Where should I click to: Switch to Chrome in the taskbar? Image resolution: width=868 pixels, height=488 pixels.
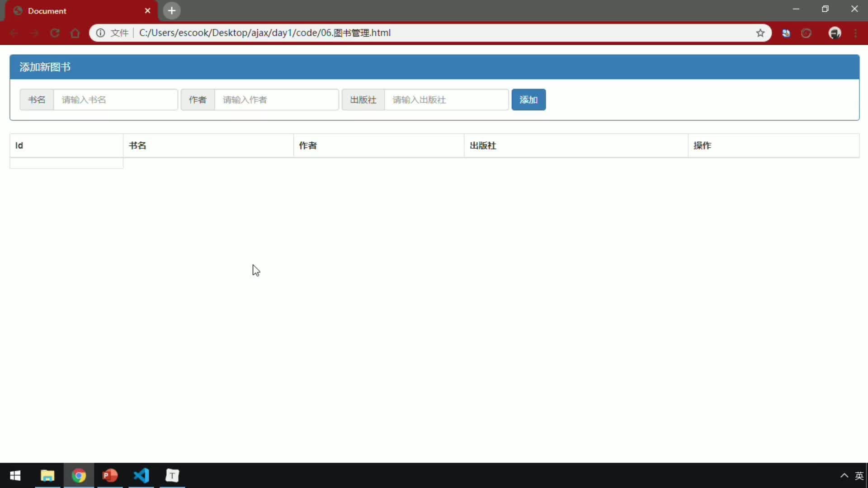point(79,476)
